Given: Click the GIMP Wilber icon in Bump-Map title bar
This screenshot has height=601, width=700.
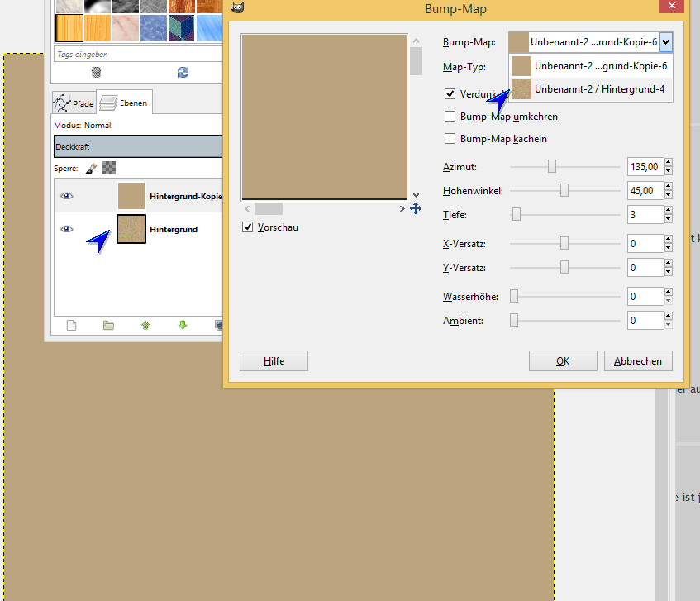Looking at the screenshot, I should pyautogui.click(x=237, y=7).
